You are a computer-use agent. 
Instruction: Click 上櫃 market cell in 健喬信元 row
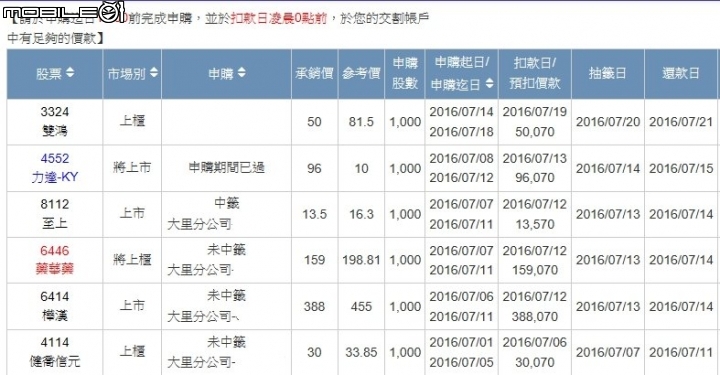coord(132,352)
